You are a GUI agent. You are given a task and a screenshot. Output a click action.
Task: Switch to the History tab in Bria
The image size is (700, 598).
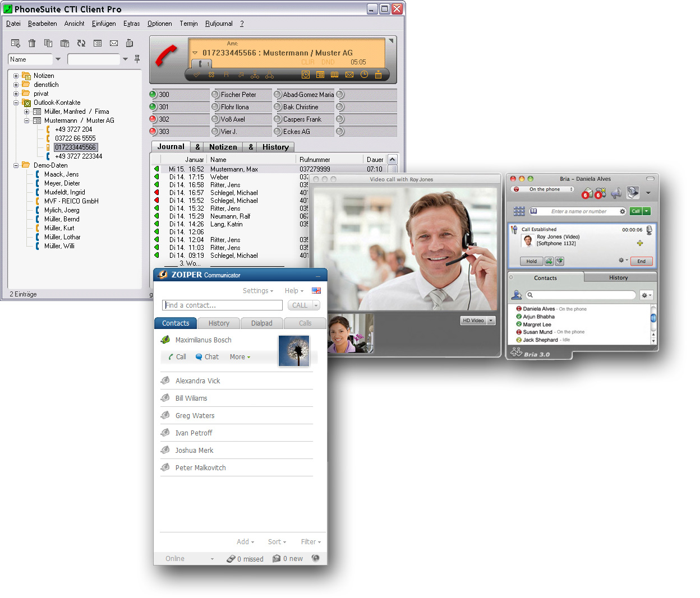tap(619, 277)
